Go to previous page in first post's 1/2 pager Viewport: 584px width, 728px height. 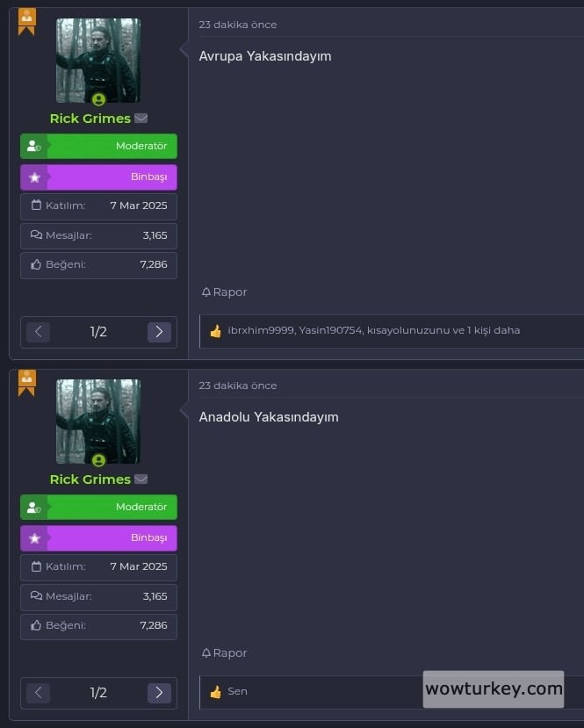[38, 332]
